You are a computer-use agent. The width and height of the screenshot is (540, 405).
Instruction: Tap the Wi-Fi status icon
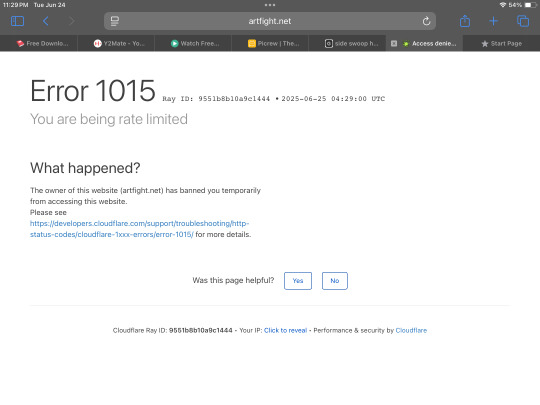click(503, 5)
